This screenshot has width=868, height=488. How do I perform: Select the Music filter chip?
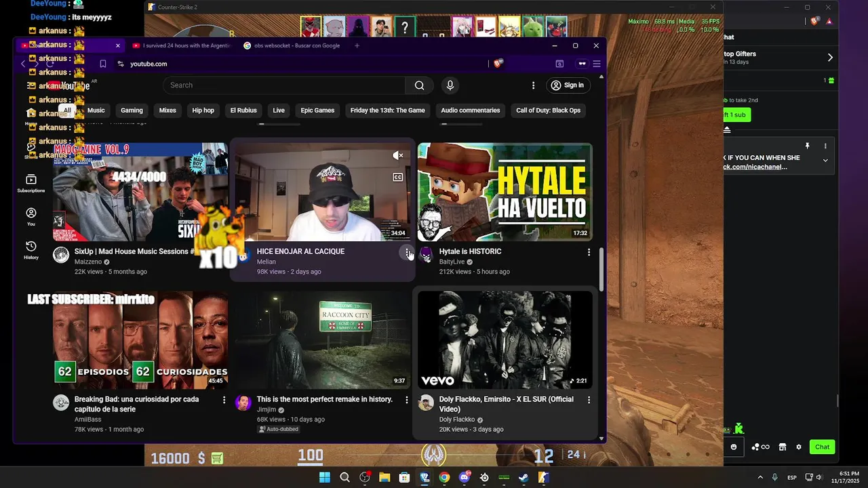(96, 110)
